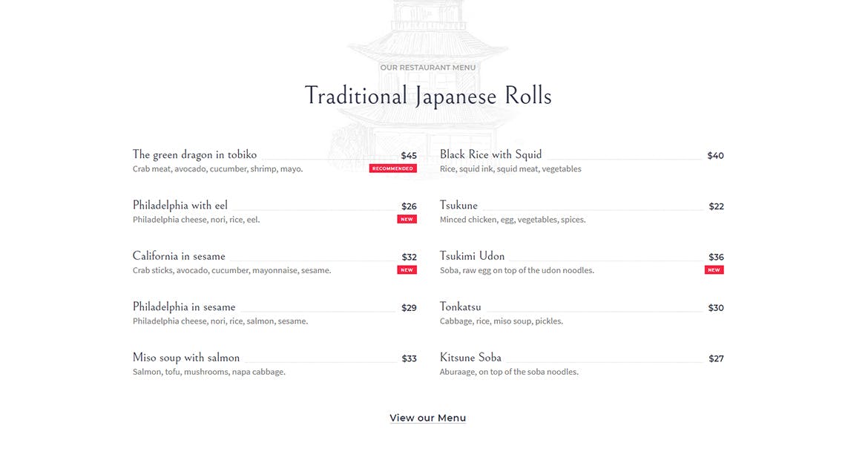The image size is (868, 475).
Task: Select the Tsukune menu item title
Action: tap(458, 206)
